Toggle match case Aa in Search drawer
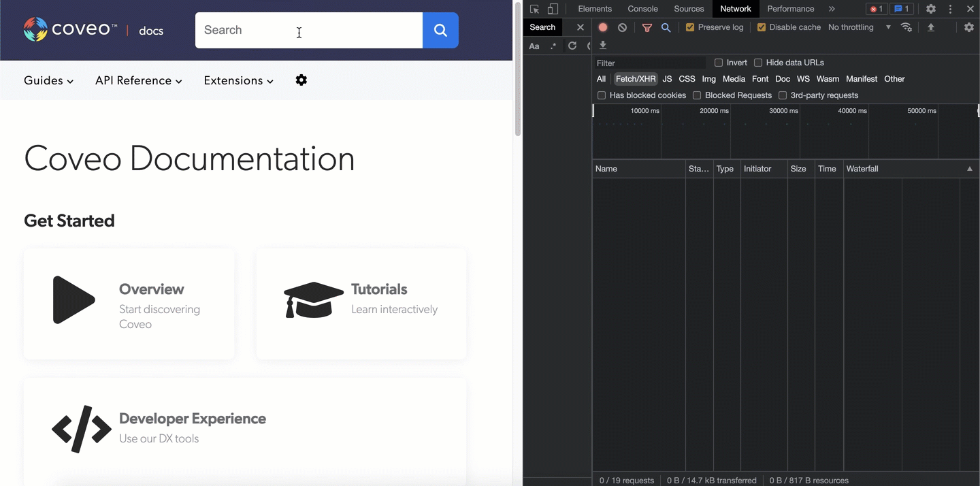Image resolution: width=980 pixels, height=486 pixels. click(534, 46)
